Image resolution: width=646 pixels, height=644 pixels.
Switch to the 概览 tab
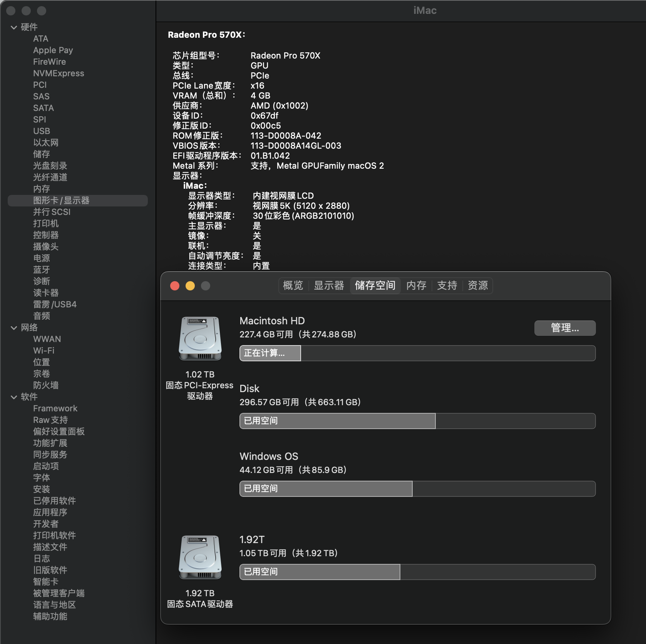[293, 285]
